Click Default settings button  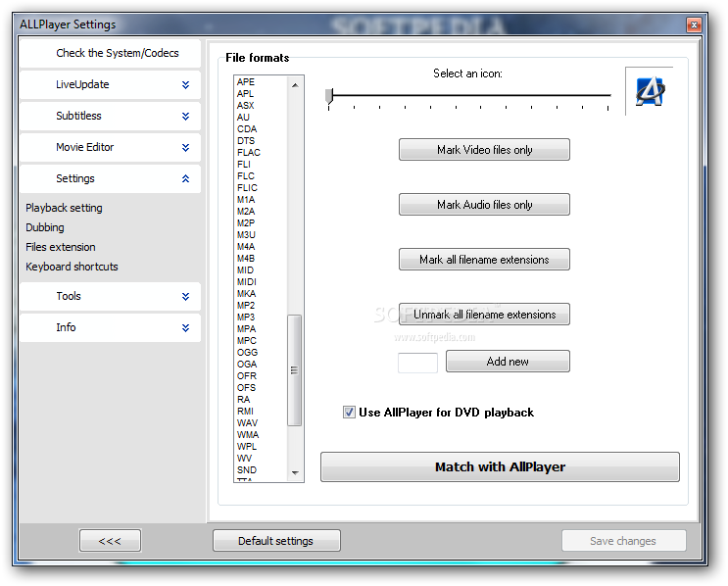click(276, 541)
